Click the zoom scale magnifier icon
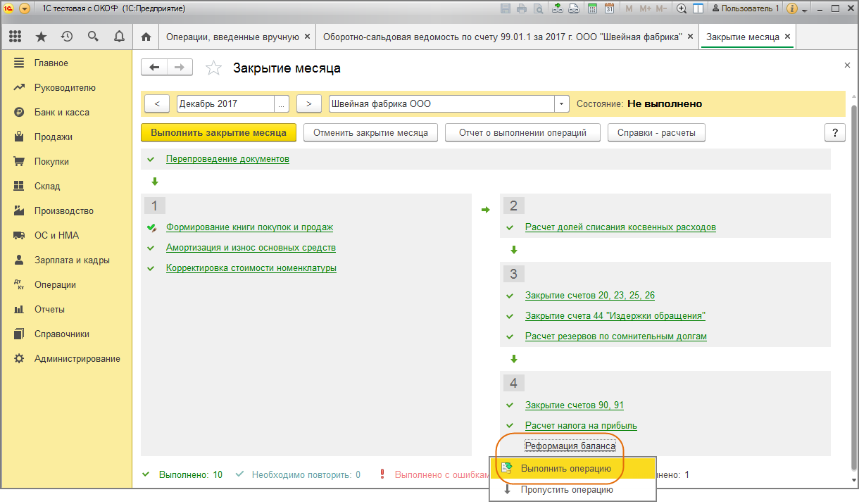Screen dimensions: 859x504 click(x=682, y=8)
